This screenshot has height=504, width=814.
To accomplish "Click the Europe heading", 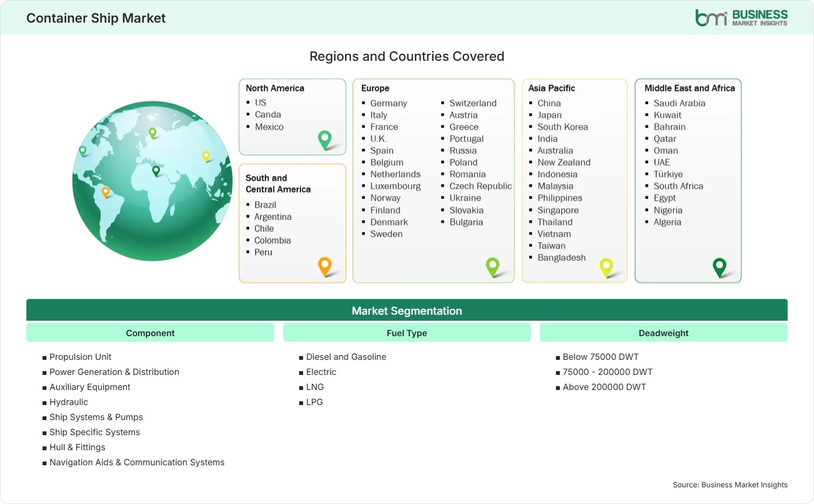I will pyautogui.click(x=375, y=88).
